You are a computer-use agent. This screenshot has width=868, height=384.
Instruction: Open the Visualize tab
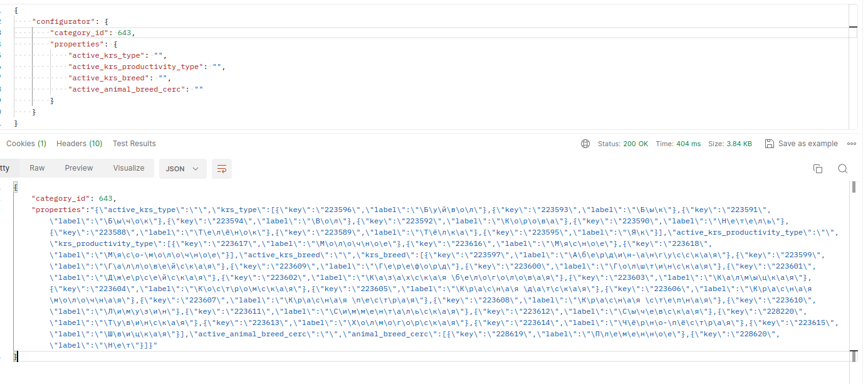click(128, 168)
